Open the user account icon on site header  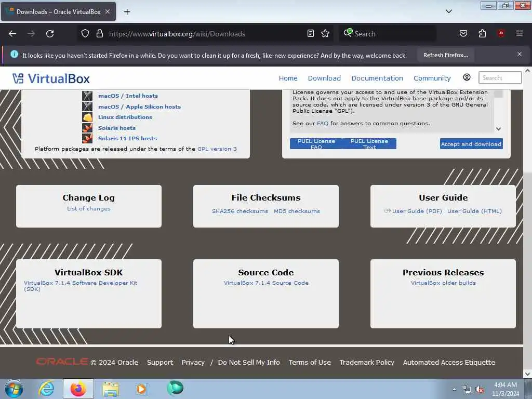(x=467, y=77)
